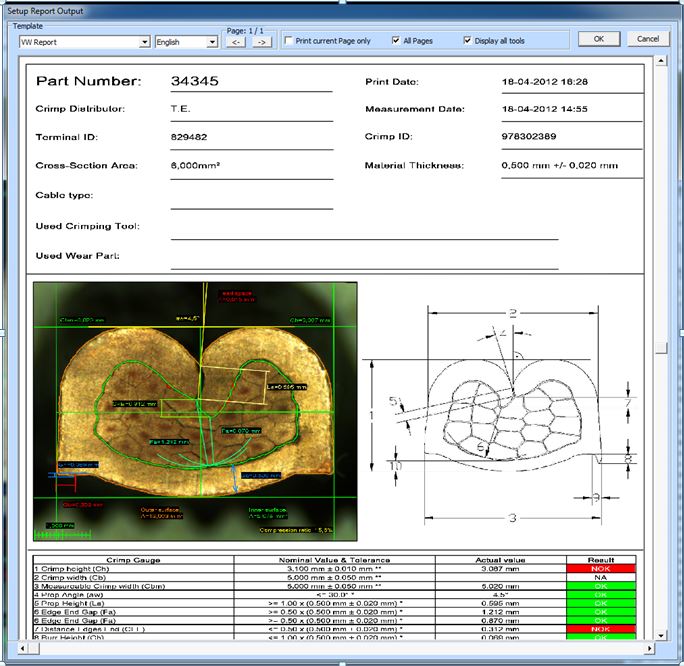Go to next page with arrow button
This screenshot has height=666, width=684.
[x=261, y=42]
